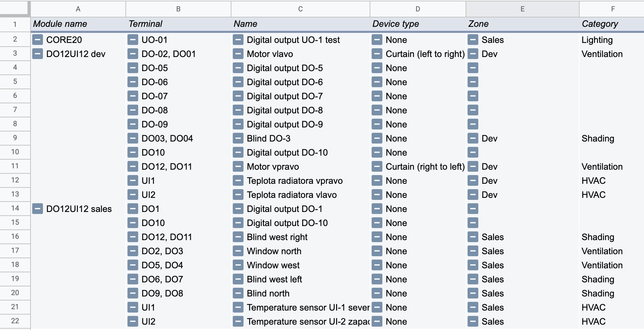The image size is (644, 330).
Task: Click minus icon in Zone column row 4
Action: coord(473,68)
